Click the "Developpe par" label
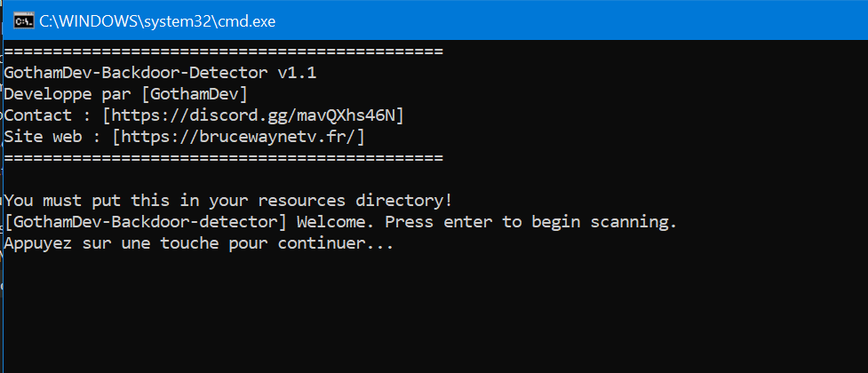868x373 pixels. pos(62,93)
